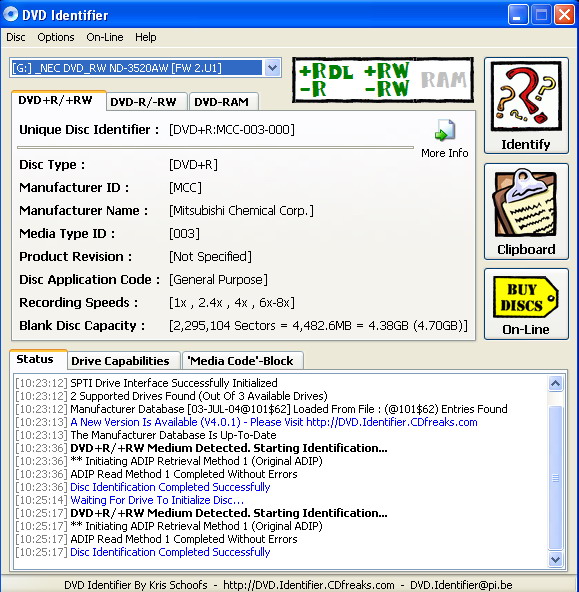Click the [Not Specified] product revision value
The image size is (579, 592).
pyautogui.click(x=210, y=257)
